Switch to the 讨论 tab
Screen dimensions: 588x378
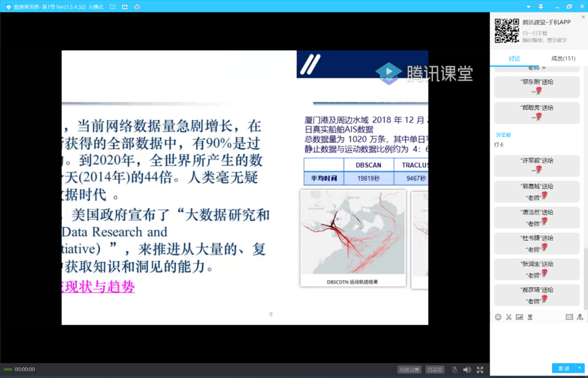(515, 58)
